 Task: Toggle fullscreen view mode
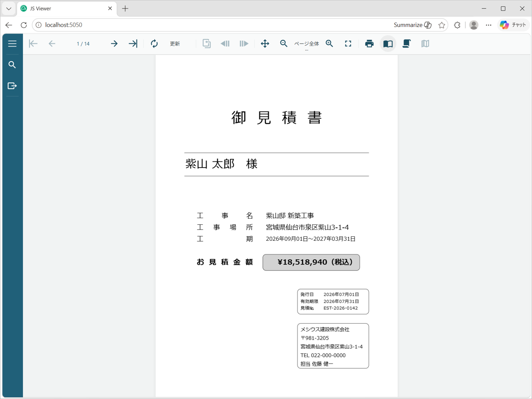point(348,43)
